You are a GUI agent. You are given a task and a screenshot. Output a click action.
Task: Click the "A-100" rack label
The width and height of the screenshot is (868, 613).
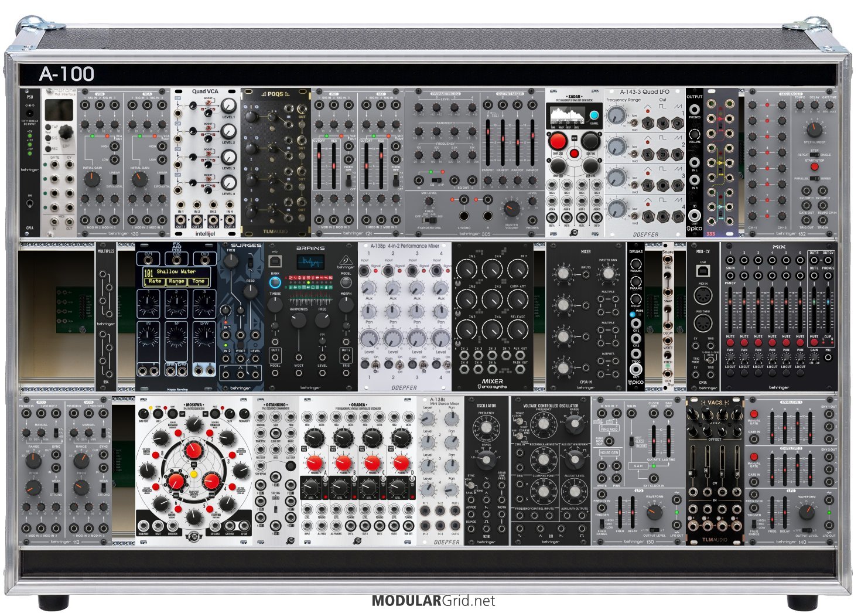(67, 74)
